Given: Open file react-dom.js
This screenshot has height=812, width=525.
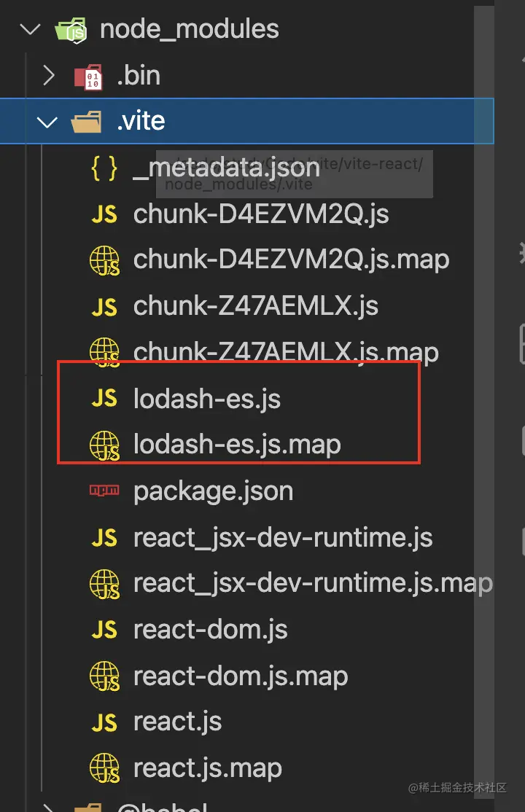Looking at the screenshot, I should pos(211,630).
